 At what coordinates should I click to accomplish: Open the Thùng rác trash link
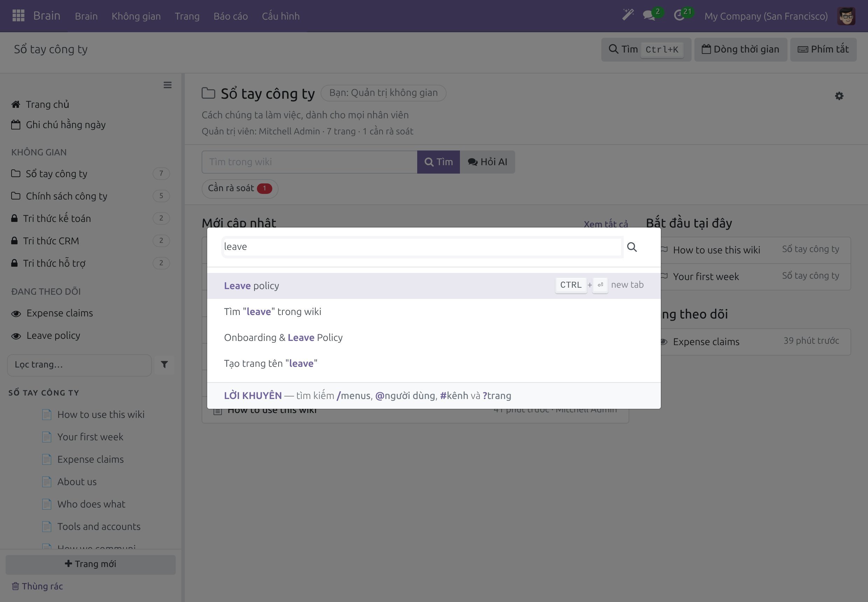coord(37,586)
